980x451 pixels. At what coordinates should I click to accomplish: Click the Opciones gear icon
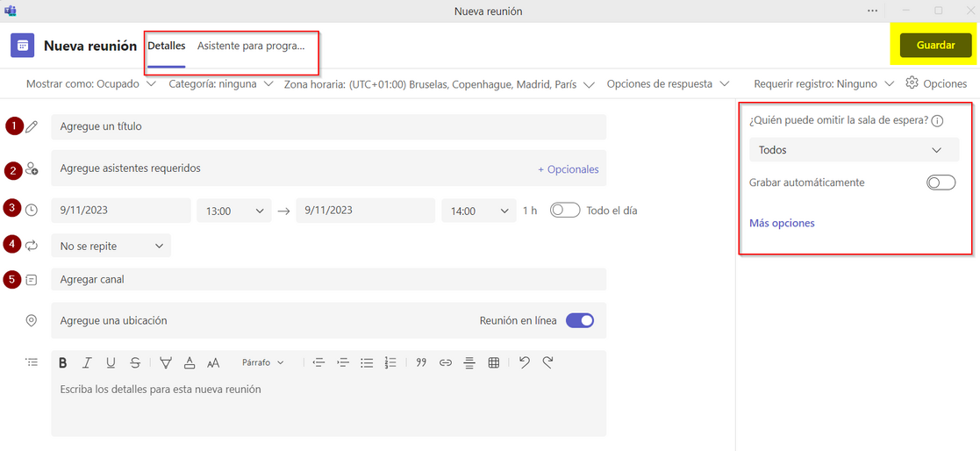(x=912, y=83)
